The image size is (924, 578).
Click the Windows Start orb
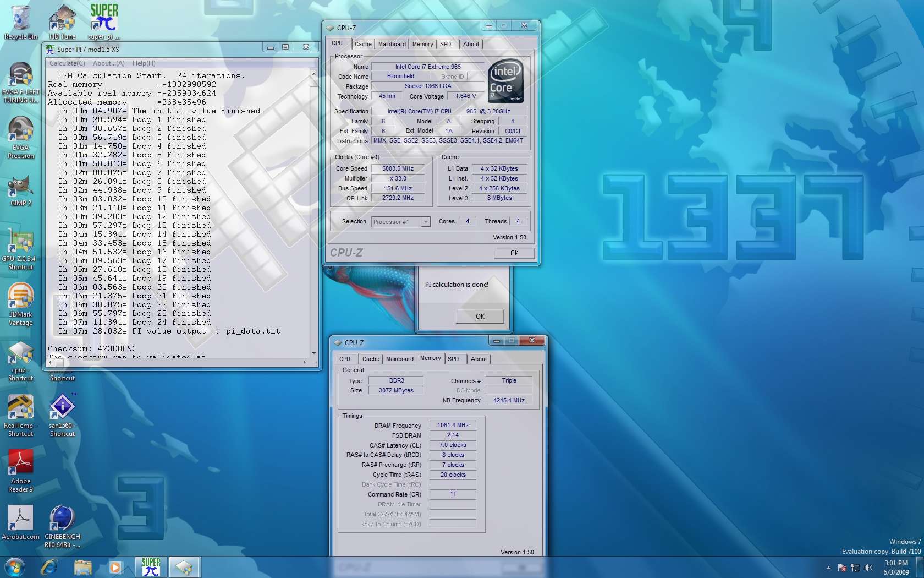pyautogui.click(x=14, y=567)
